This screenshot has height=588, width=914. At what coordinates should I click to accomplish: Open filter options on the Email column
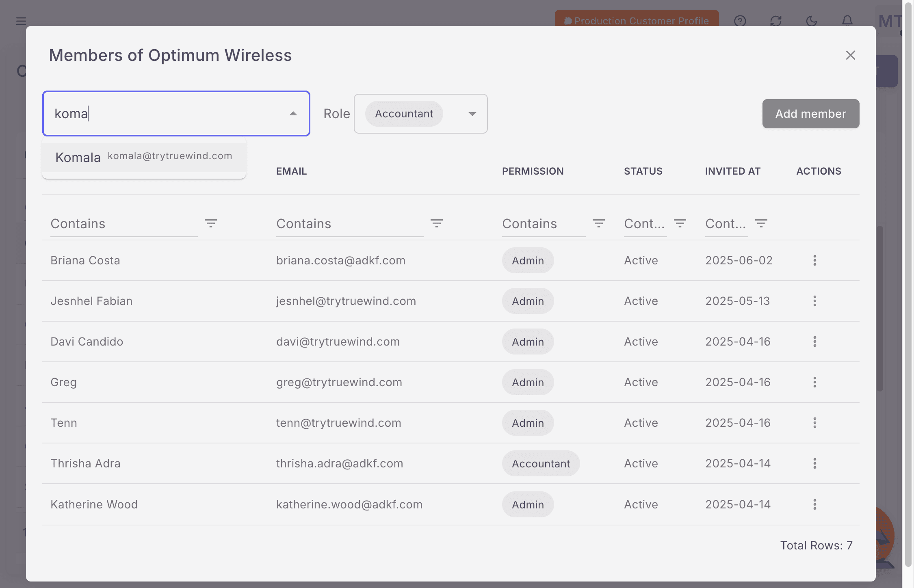[x=437, y=223]
